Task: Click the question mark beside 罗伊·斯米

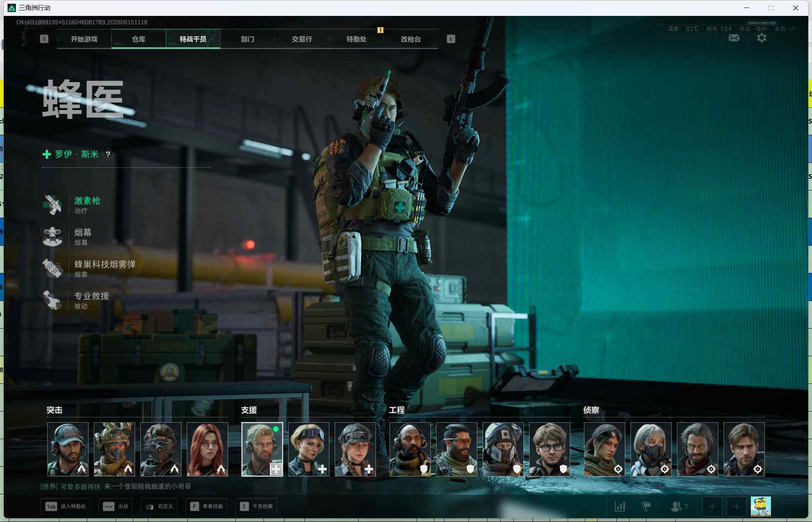Action: tap(108, 154)
